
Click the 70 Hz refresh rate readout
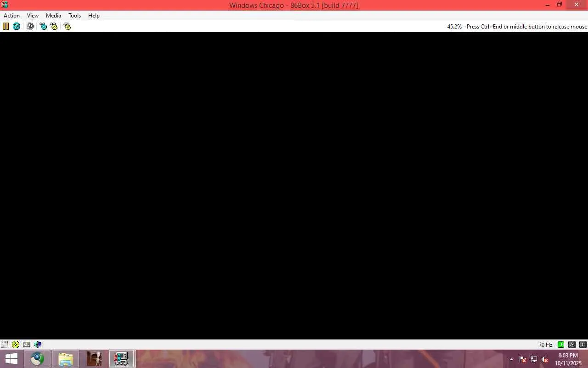pyautogui.click(x=546, y=345)
